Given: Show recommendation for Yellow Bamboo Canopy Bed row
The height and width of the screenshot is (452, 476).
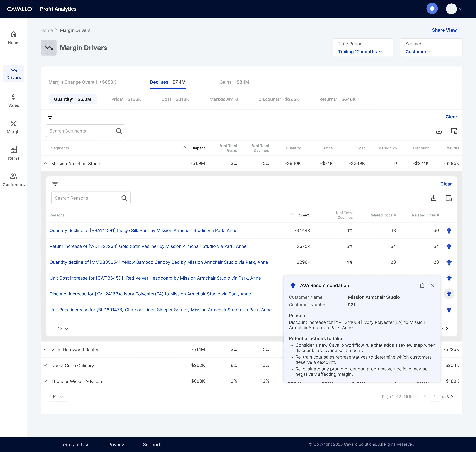Looking at the screenshot, I should pos(449,262).
